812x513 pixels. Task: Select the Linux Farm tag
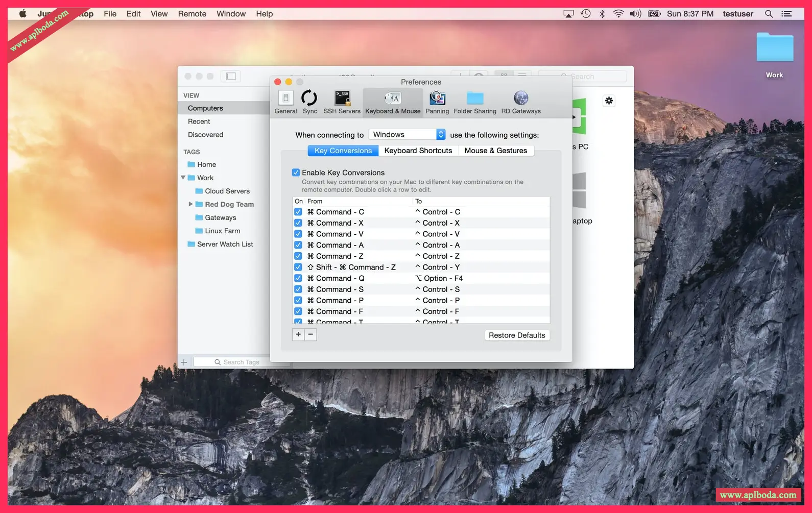coord(222,231)
